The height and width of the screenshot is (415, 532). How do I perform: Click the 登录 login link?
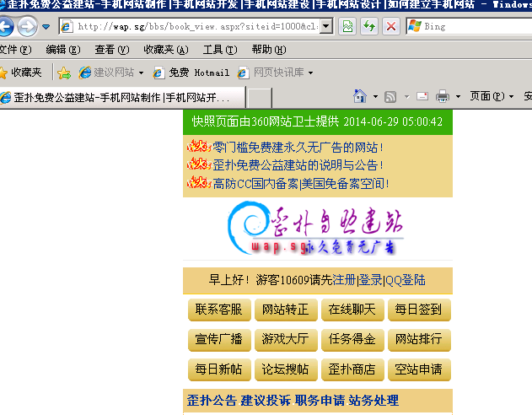point(370,280)
